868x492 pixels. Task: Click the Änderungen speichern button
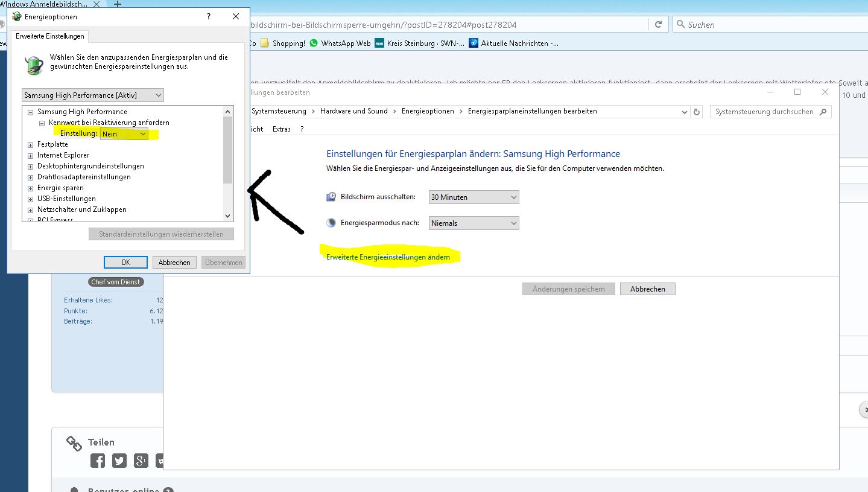[568, 289]
